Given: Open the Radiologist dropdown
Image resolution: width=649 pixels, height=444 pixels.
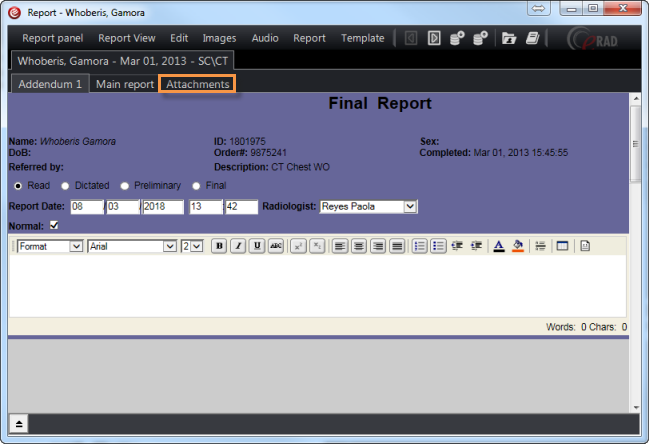Looking at the screenshot, I should [x=410, y=206].
